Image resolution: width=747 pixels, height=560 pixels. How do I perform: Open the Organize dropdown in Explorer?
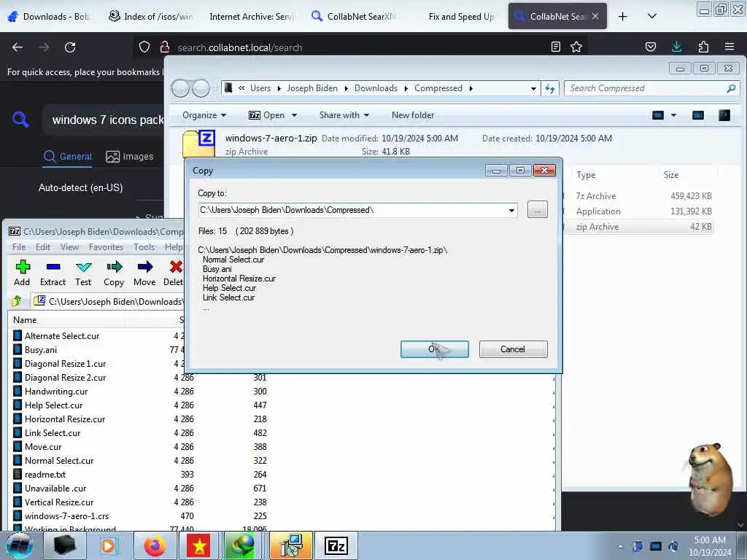(x=204, y=115)
